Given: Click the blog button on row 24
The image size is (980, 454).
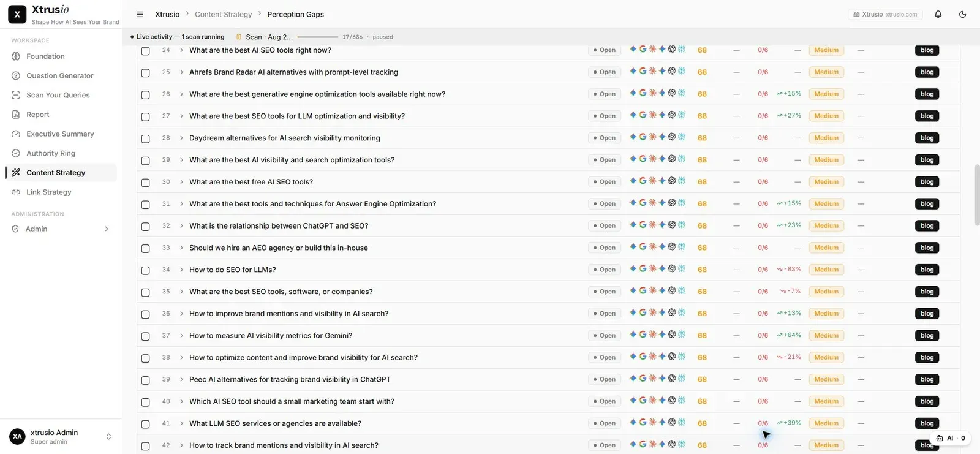Looking at the screenshot, I should tap(927, 50).
